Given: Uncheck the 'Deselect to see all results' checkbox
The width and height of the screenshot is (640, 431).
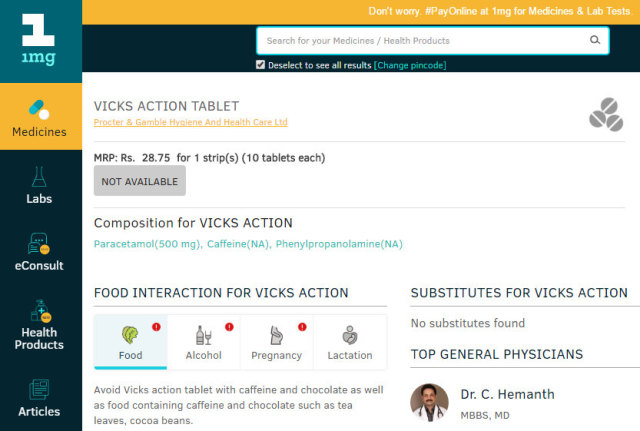Looking at the screenshot, I should [x=260, y=65].
